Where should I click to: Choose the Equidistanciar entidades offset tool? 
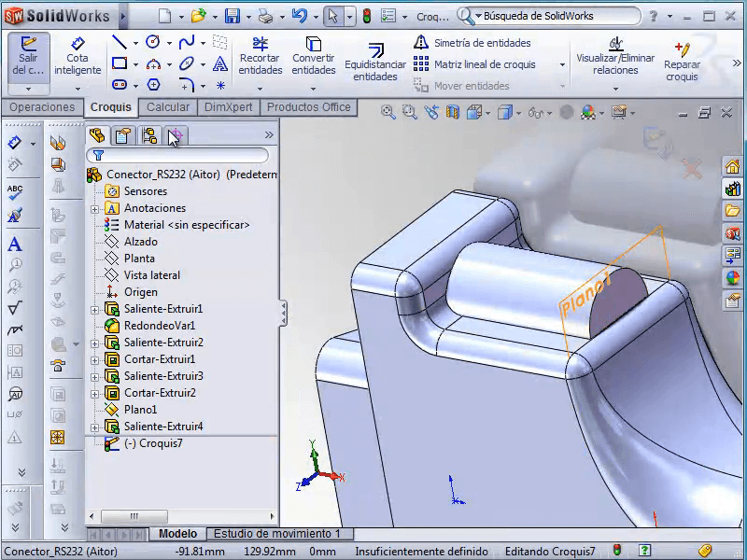[x=375, y=62]
